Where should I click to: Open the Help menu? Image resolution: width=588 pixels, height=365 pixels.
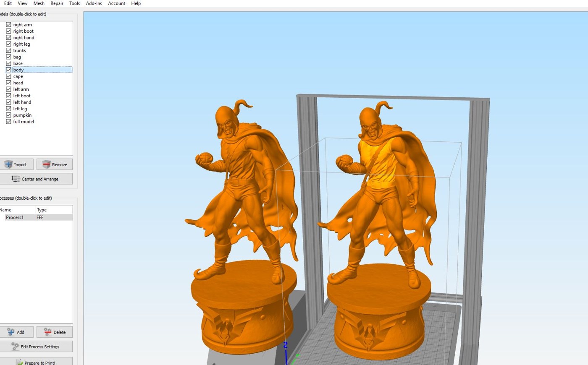pyautogui.click(x=136, y=3)
